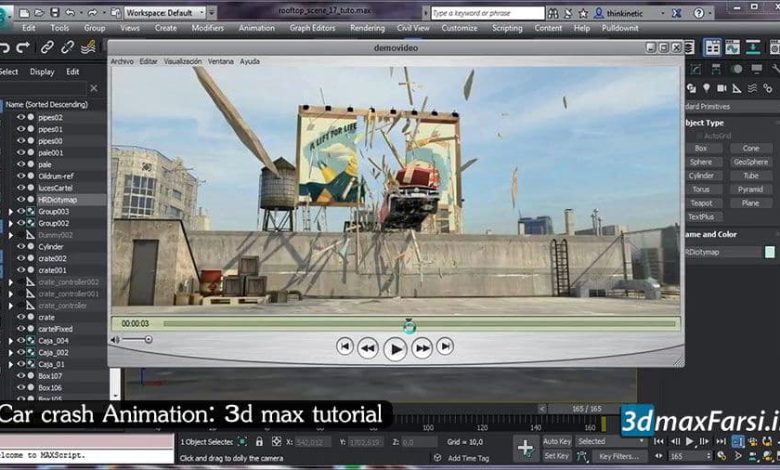
Task: Toggle the AutoGrid checkbox
Action: pyautogui.click(x=700, y=136)
